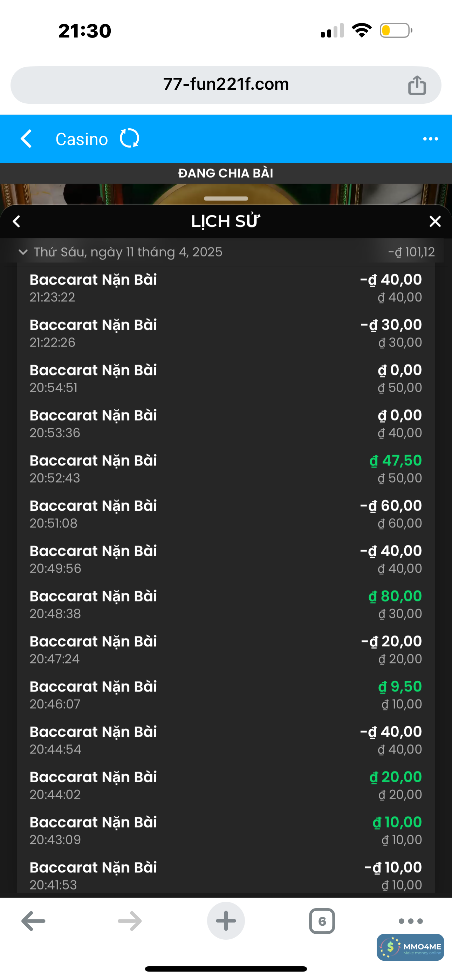View the 20:46:07 Baccarat win entry
This screenshot has width=452, height=980.
(x=226, y=695)
